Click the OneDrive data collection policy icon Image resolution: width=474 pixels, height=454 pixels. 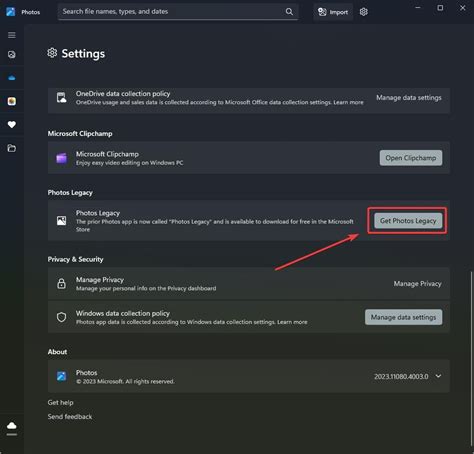[x=61, y=98]
